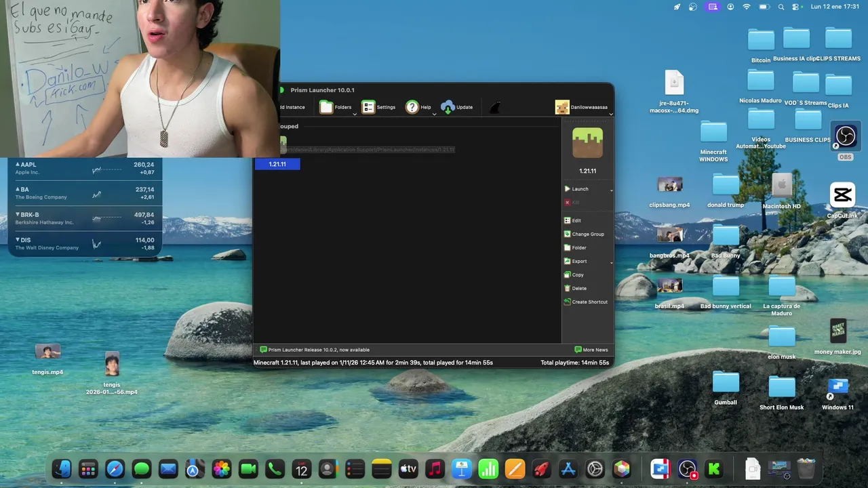Open Music from the Dock

(x=435, y=469)
